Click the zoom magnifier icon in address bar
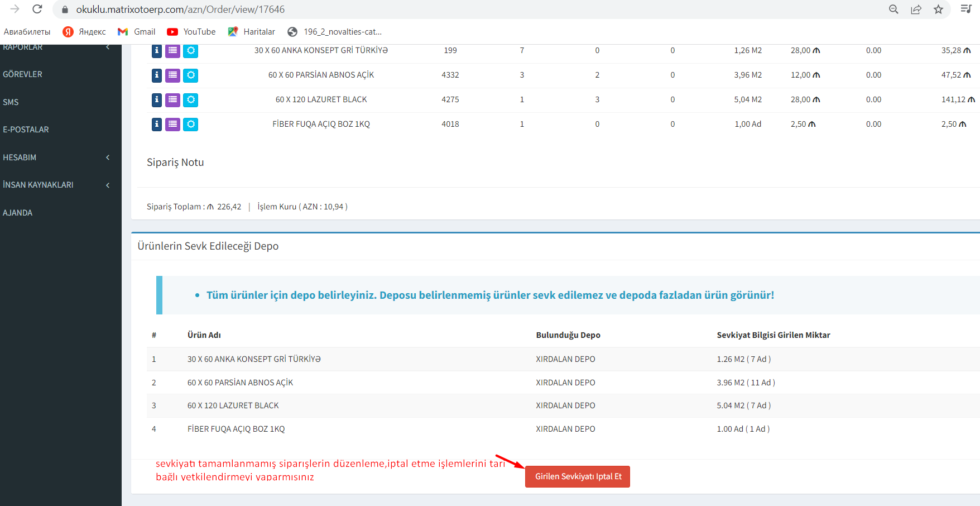980x506 pixels. click(x=893, y=9)
